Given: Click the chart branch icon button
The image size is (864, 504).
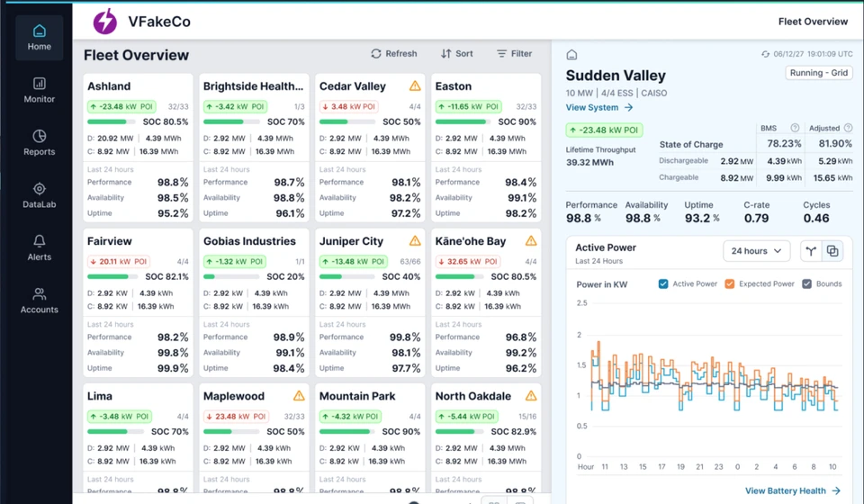Looking at the screenshot, I should (811, 251).
